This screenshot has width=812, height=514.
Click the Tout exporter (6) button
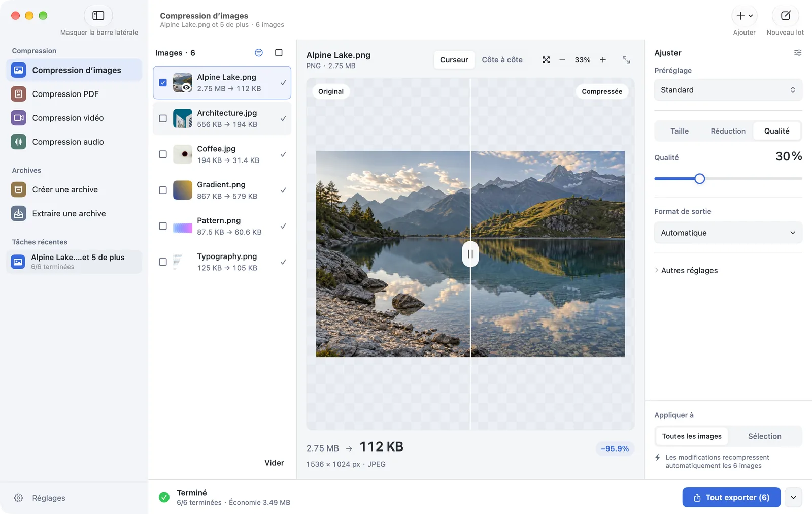(x=731, y=497)
